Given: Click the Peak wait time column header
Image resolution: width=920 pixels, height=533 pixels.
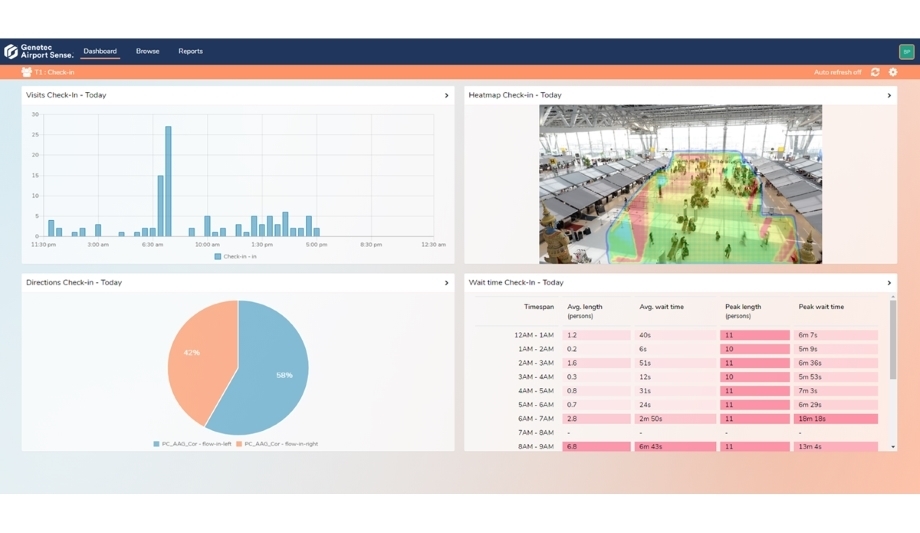Looking at the screenshot, I should [821, 307].
